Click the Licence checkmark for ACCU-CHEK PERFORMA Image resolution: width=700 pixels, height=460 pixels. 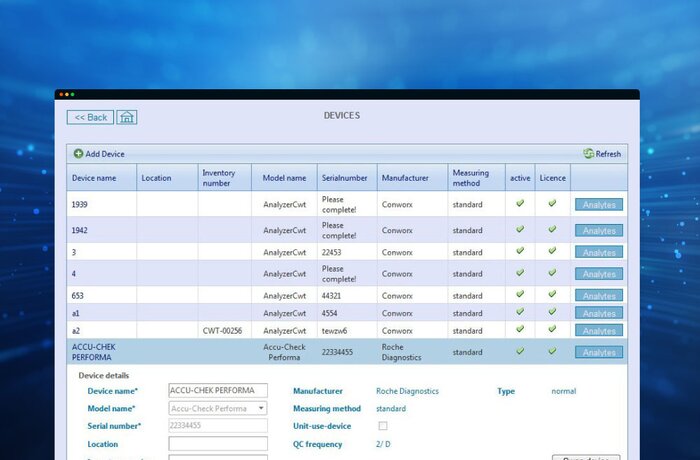click(552, 351)
